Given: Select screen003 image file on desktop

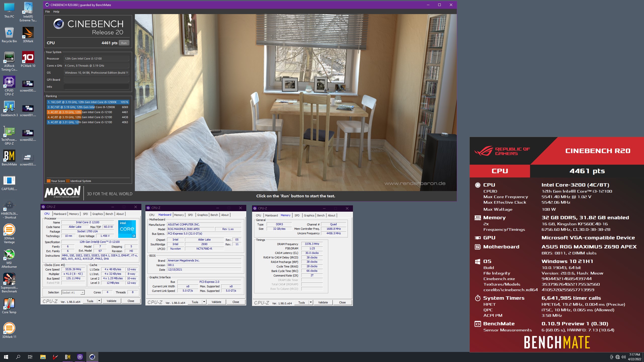Looking at the screenshot, I should point(28,160).
